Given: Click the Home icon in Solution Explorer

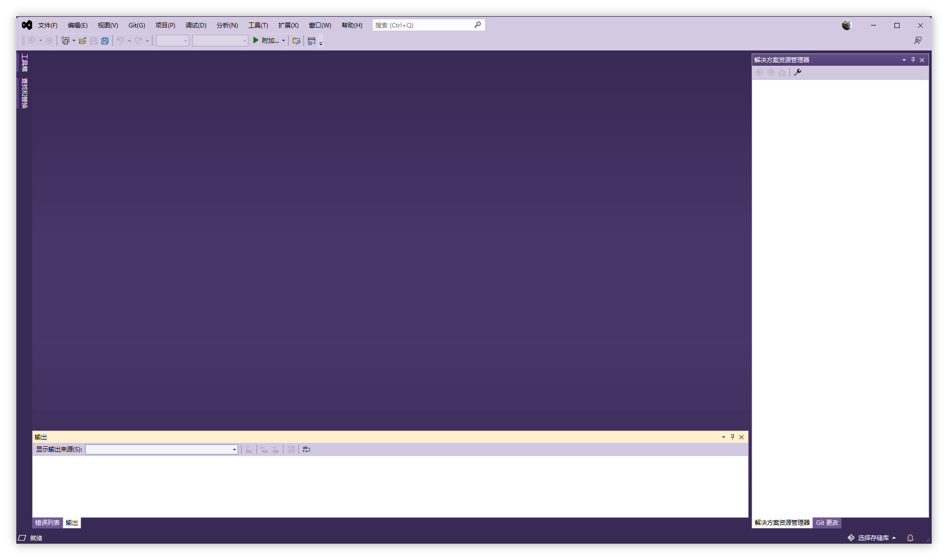Looking at the screenshot, I should (782, 72).
